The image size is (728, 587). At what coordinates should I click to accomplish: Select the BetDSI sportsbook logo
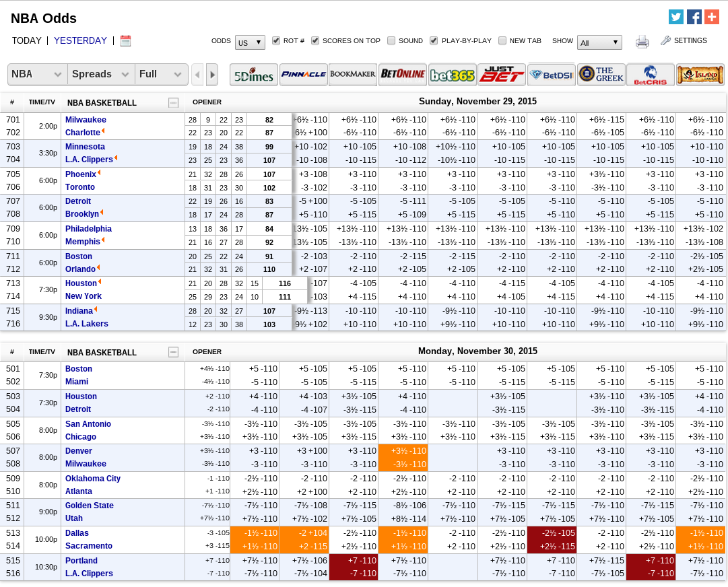click(x=551, y=75)
